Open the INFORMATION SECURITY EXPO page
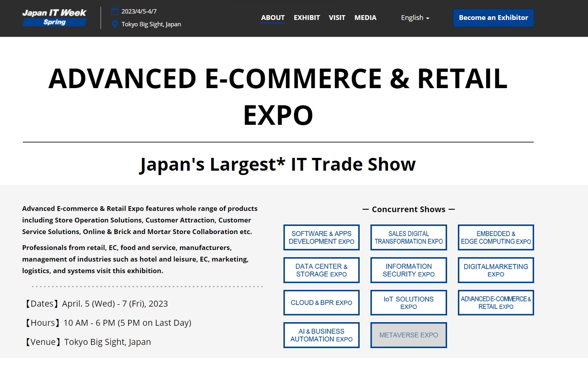The image size is (588, 378). click(x=408, y=270)
